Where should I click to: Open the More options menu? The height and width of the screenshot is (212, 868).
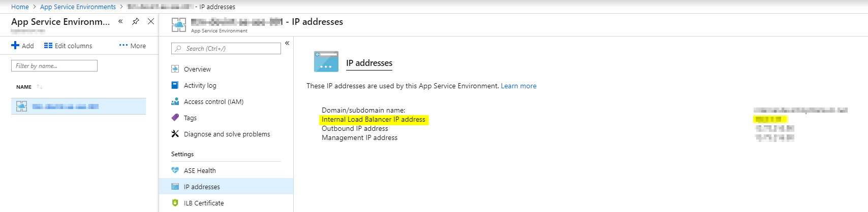pos(133,46)
